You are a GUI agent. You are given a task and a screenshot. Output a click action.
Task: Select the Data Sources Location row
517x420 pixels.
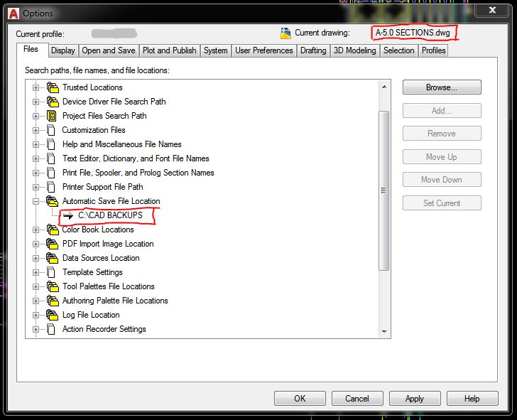click(x=101, y=258)
